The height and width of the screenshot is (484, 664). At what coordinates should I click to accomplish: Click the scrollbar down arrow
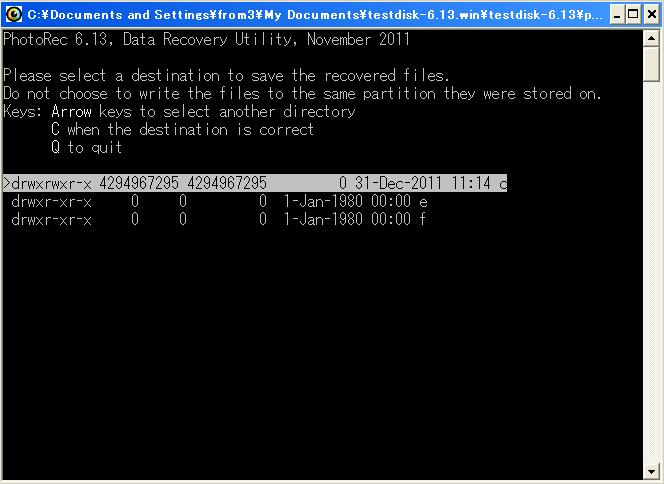(651, 471)
